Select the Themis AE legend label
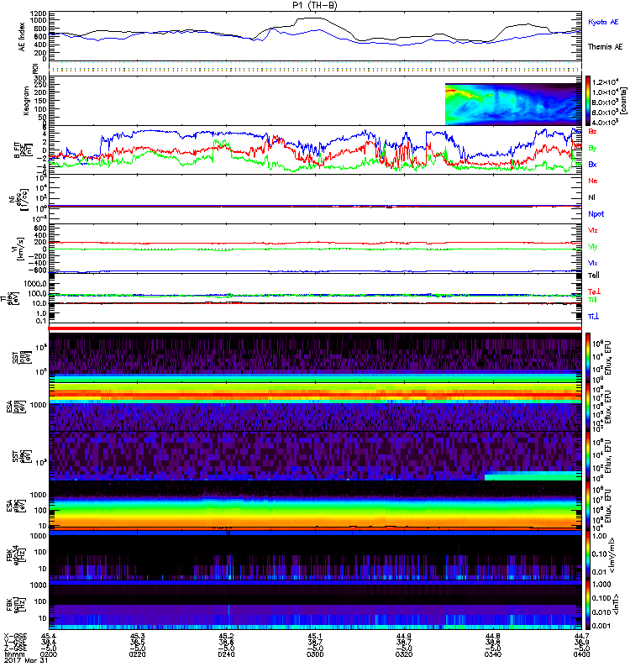The width and height of the screenshot is (630, 672). 605,47
